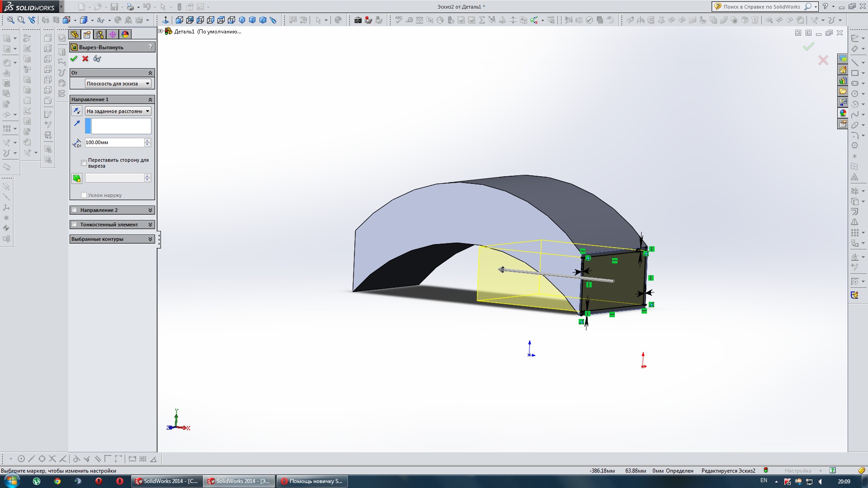Click Normal To view icon
The height and width of the screenshot is (488, 868).
pyautogui.click(x=165, y=20)
